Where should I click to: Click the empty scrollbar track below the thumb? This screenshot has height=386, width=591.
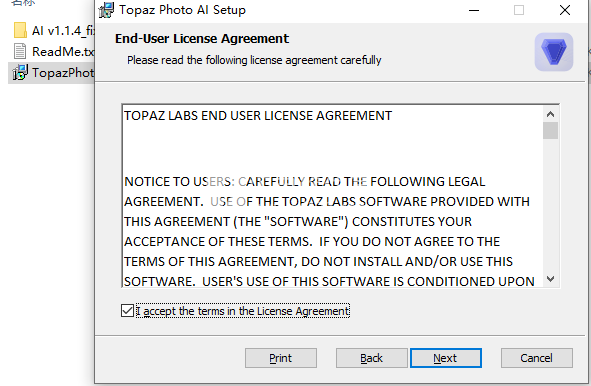(550, 205)
